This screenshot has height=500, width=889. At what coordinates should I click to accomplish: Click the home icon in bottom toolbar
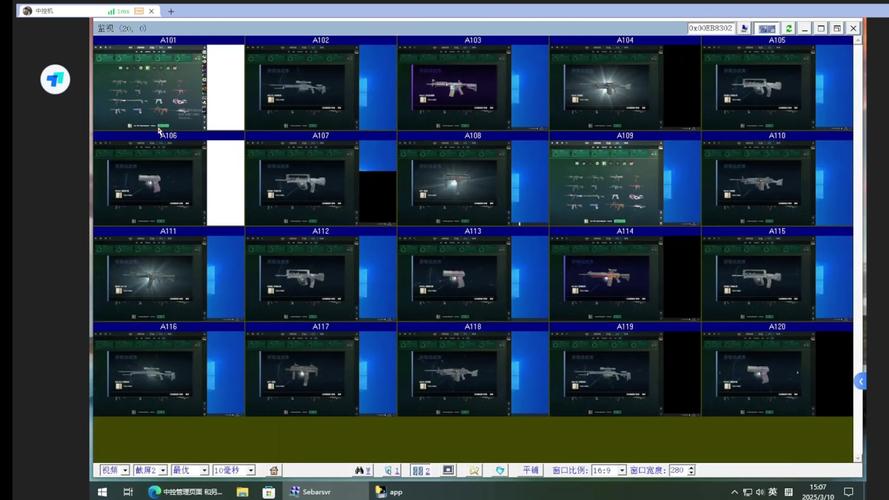[274, 470]
